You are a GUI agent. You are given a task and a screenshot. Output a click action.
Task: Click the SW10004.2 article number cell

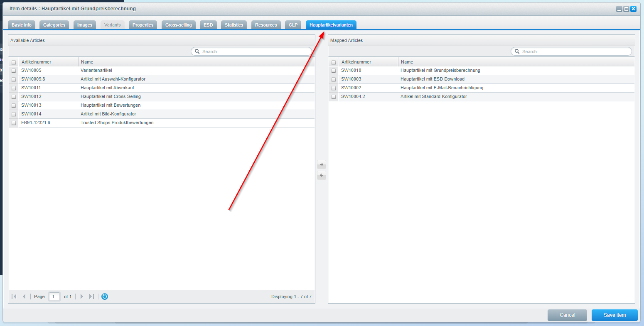368,97
